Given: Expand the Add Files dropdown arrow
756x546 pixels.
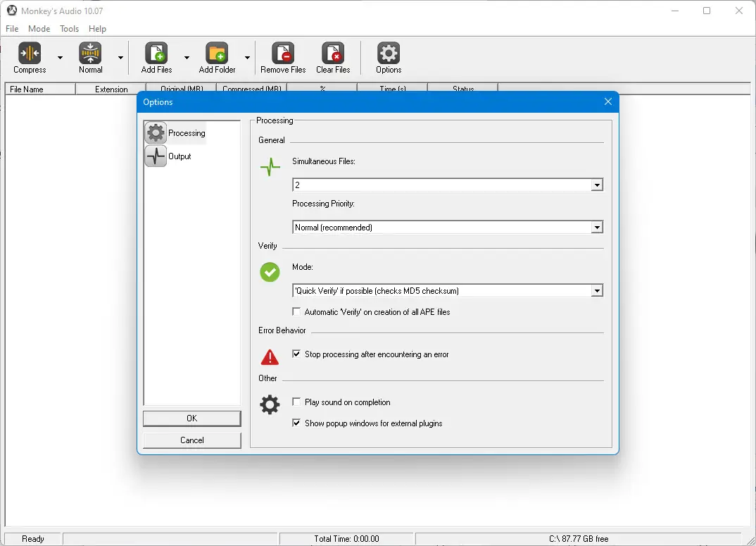Looking at the screenshot, I should (187, 58).
